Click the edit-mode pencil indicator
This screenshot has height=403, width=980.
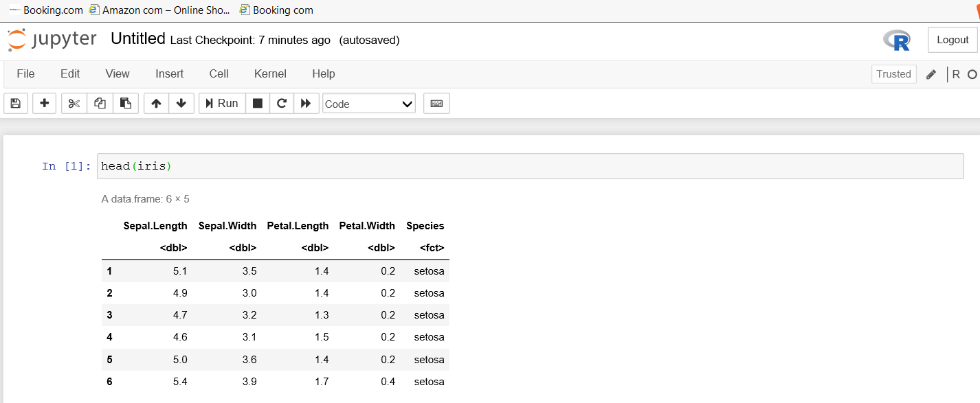pos(931,73)
